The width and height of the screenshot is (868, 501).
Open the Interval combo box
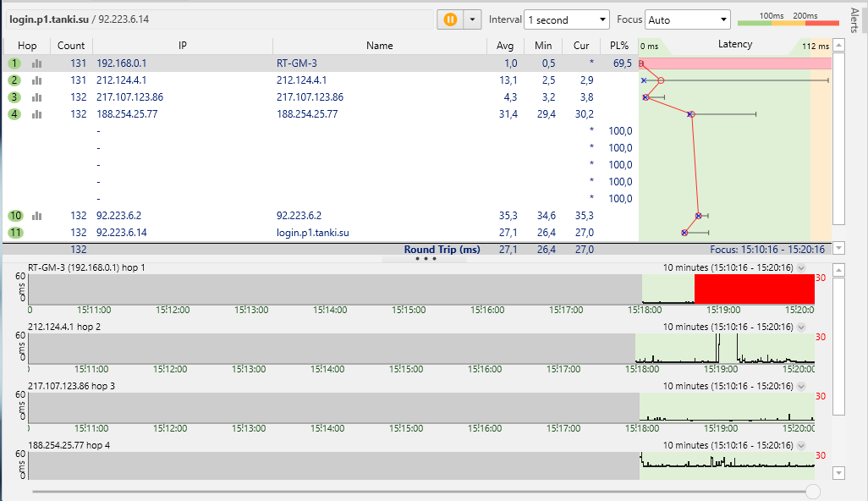(x=566, y=19)
